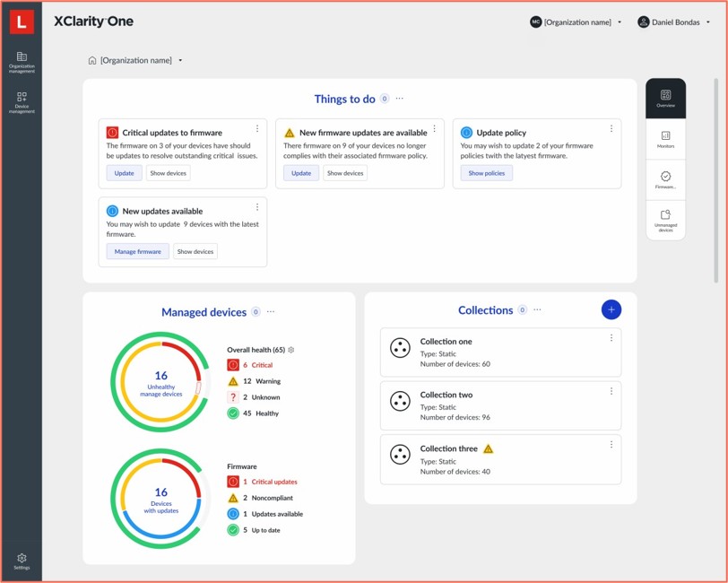Image resolution: width=728 pixels, height=583 pixels.
Task: Click Show policies button
Action: pos(487,173)
